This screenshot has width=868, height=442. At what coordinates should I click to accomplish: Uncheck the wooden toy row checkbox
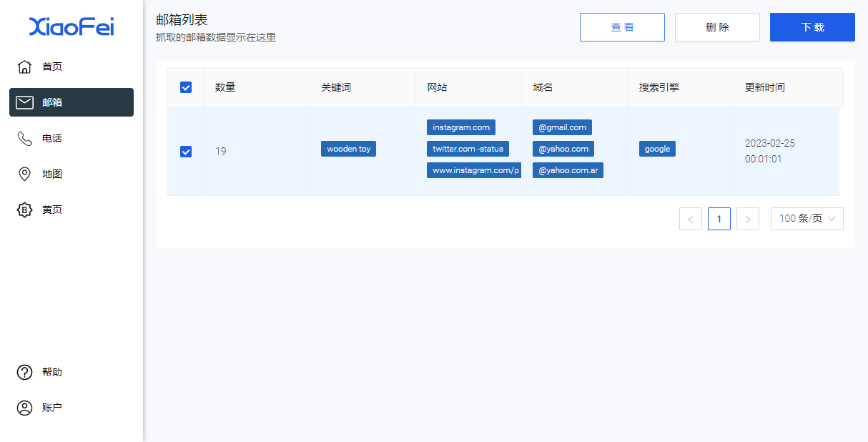(x=186, y=152)
